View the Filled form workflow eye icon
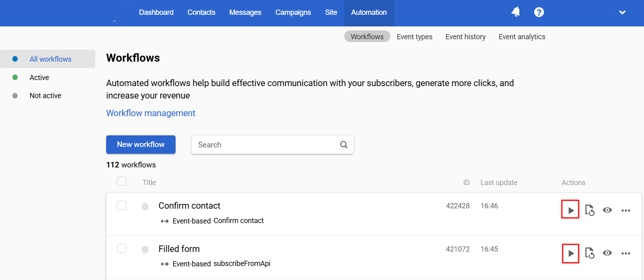Screen dimensions: 644x280 pos(608,253)
